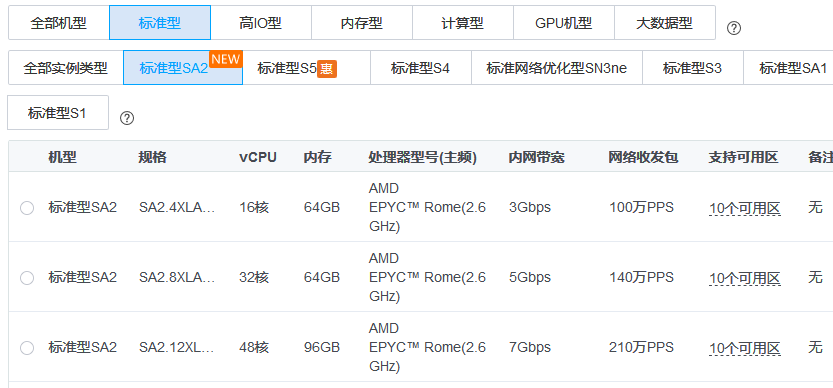Viewport: 833px width, 388px height.
Task: Click the 规格 column header
Action: coord(153,157)
